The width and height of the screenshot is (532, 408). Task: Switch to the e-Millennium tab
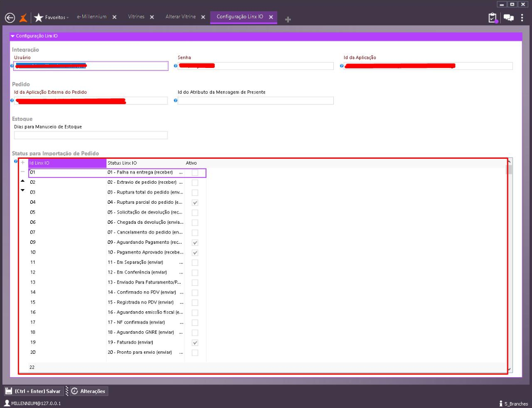click(92, 17)
